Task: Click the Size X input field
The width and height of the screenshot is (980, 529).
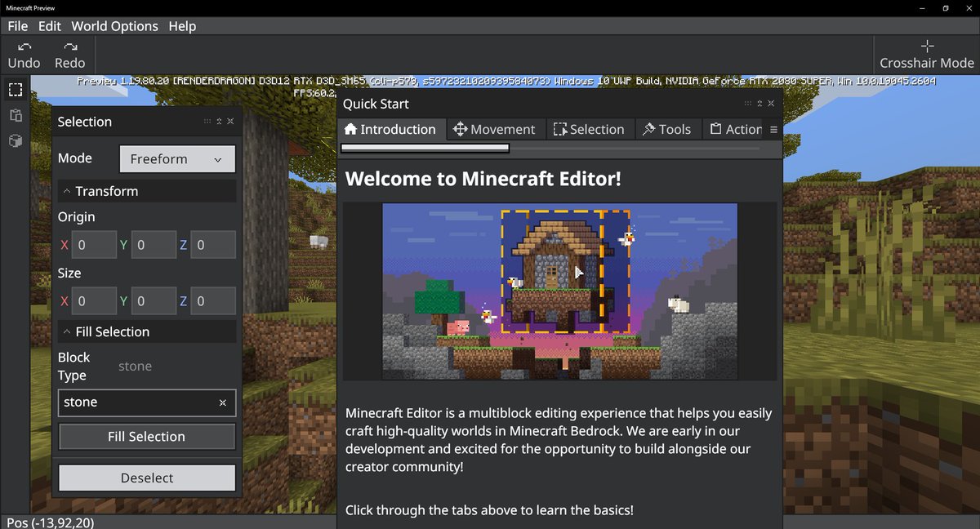Action: tap(94, 301)
